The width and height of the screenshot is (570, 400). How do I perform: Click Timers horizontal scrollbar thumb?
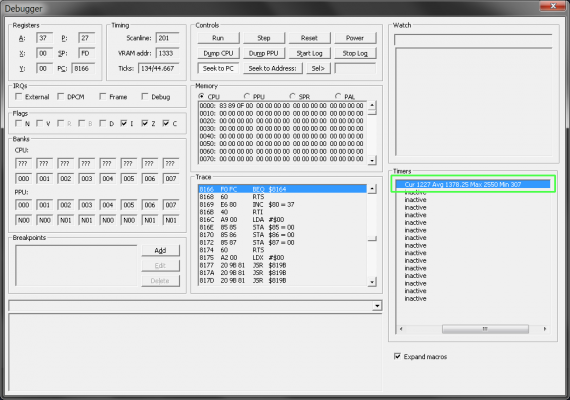point(485,329)
